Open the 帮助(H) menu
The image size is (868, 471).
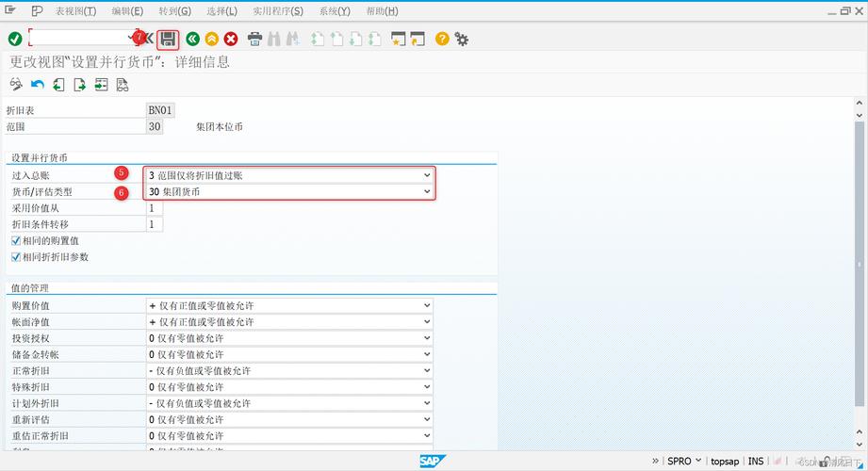pyautogui.click(x=382, y=11)
